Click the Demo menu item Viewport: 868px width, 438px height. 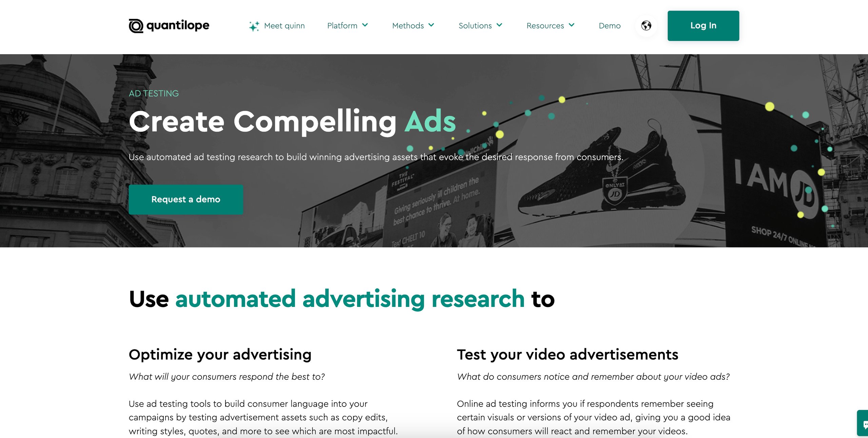pyautogui.click(x=609, y=25)
